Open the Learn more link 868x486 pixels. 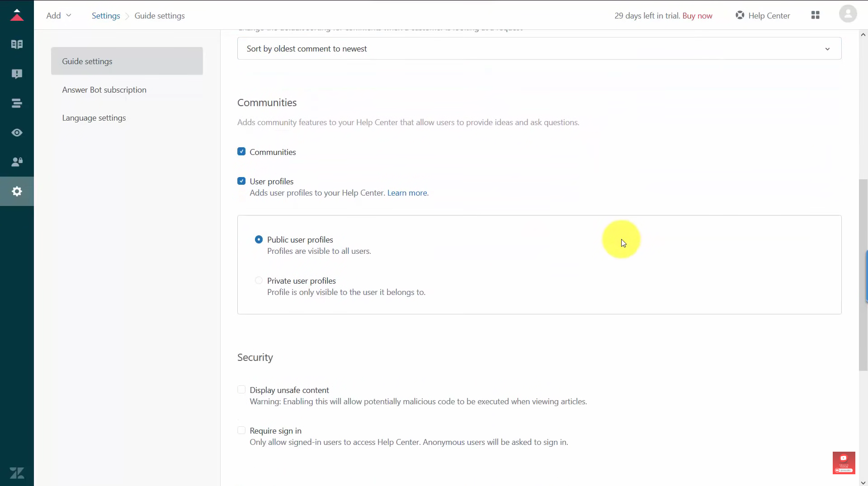[x=407, y=193]
